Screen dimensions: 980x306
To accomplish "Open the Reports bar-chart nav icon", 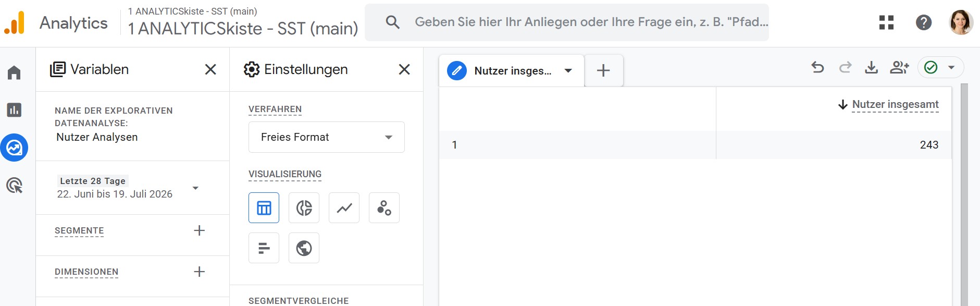I will pyautogui.click(x=14, y=110).
